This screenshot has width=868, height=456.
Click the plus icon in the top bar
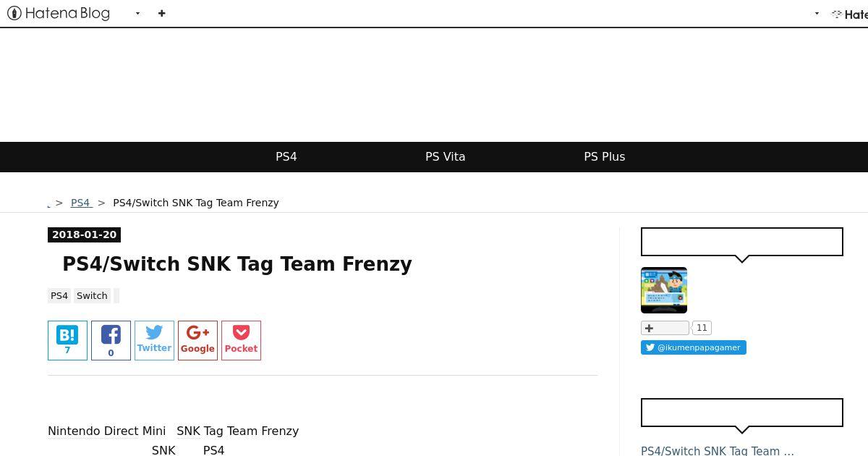(162, 13)
